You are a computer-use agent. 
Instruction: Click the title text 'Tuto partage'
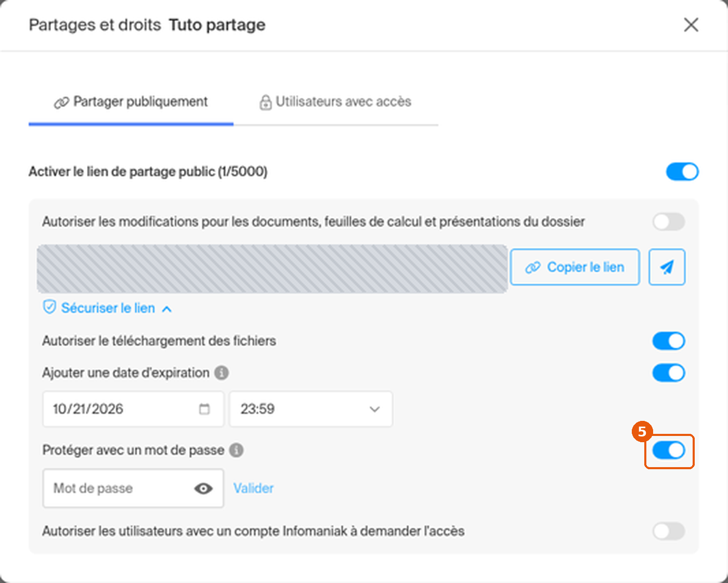pyautogui.click(x=217, y=25)
